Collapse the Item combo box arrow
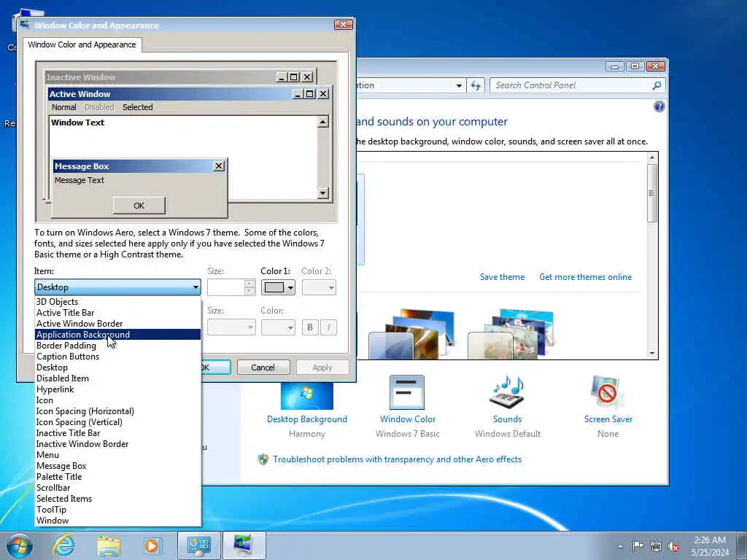The width and height of the screenshot is (747, 560). (x=196, y=287)
